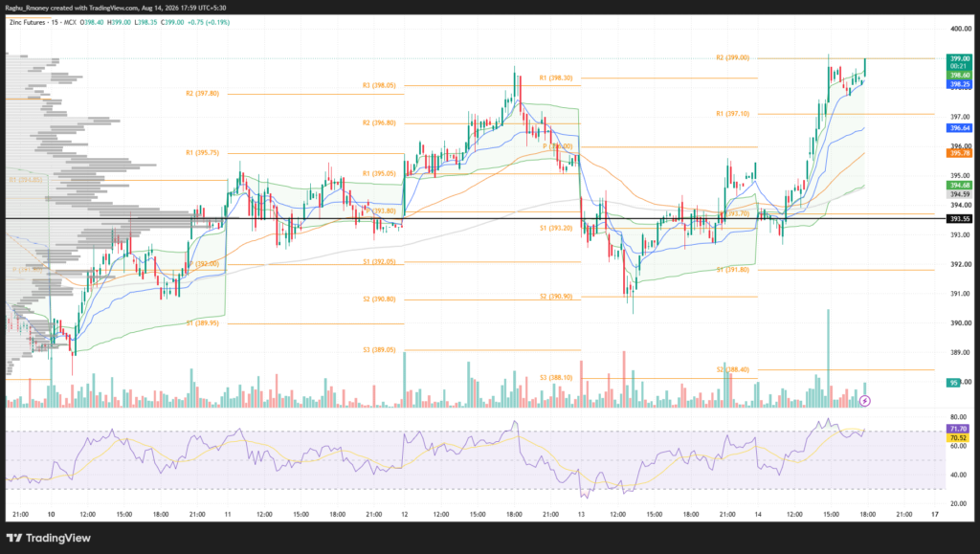Click the S1 (389.95) pivot label
980x554 pixels.
click(203, 323)
